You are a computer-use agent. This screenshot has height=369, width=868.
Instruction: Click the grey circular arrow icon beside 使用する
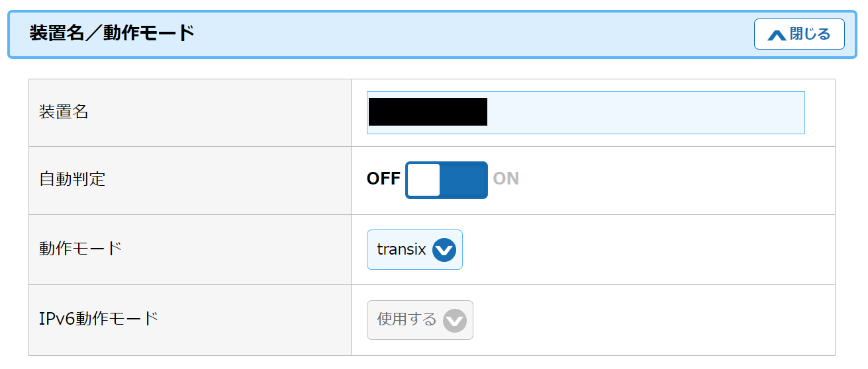[454, 321]
